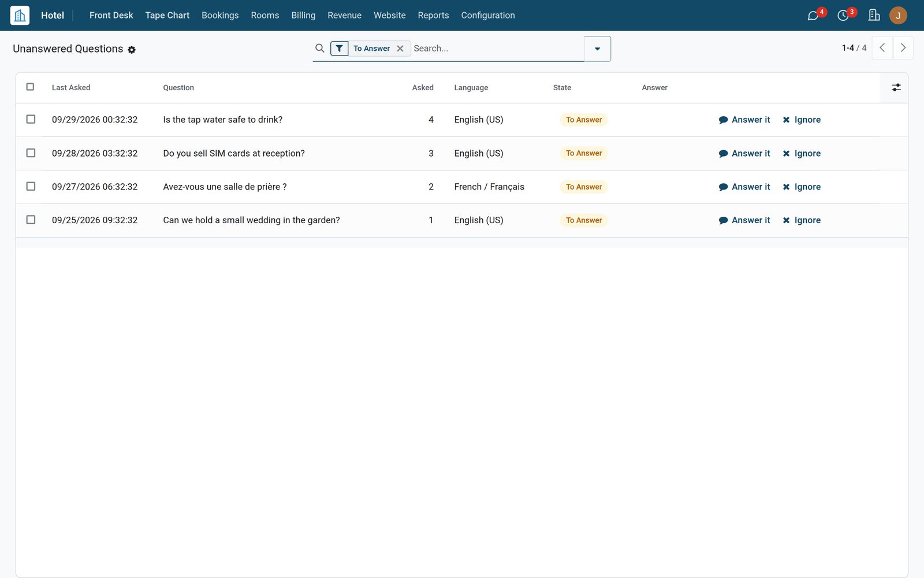Click To Answer badge in garden wedding row
Viewport: 924px width, 578px height.
point(584,220)
